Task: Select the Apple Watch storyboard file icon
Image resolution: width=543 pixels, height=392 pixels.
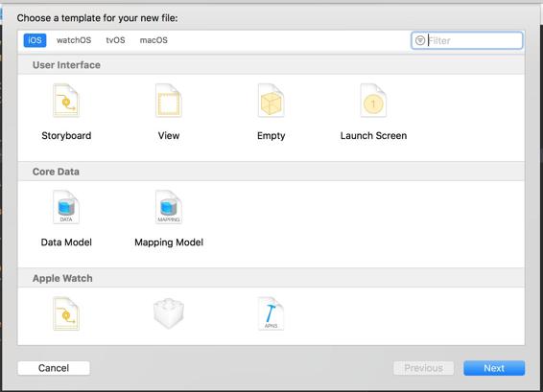Action: (66, 313)
